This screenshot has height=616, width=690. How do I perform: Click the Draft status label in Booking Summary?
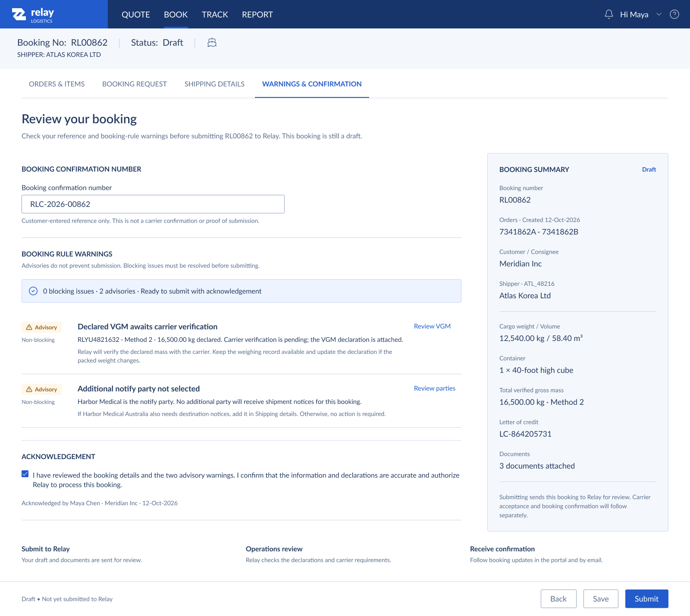tap(649, 169)
